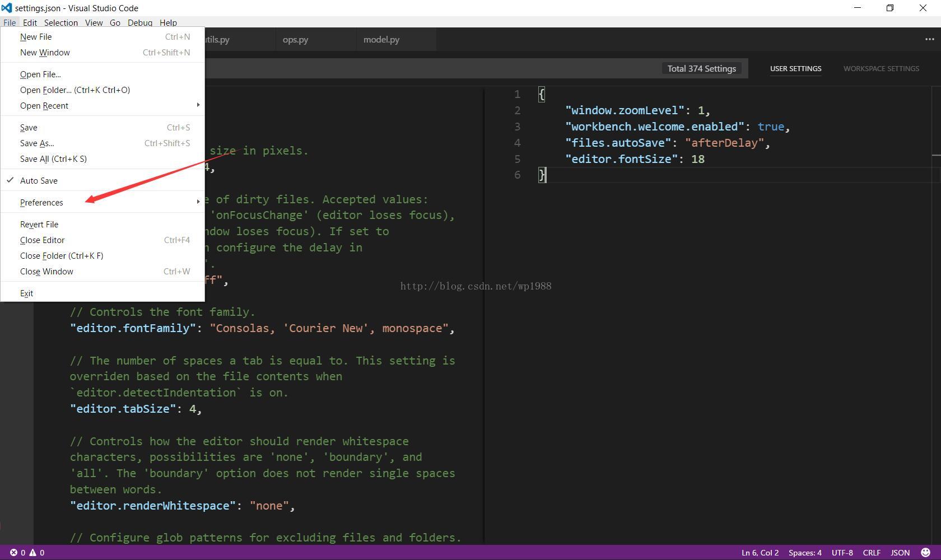Click Save in the File menu
This screenshot has height=560, width=941.
coord(103,127)
